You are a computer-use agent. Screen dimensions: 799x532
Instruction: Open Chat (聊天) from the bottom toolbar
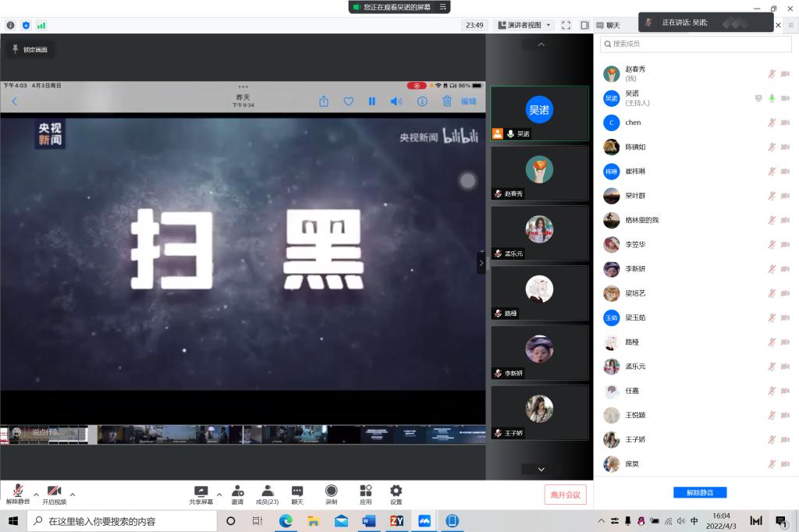[x=297, y=491]
